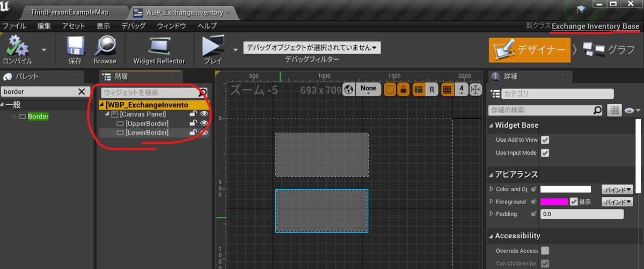This screenshot has height=269, width=644.
Task: Toggle lock on LowerBorder row
Action: coord(193,133)
